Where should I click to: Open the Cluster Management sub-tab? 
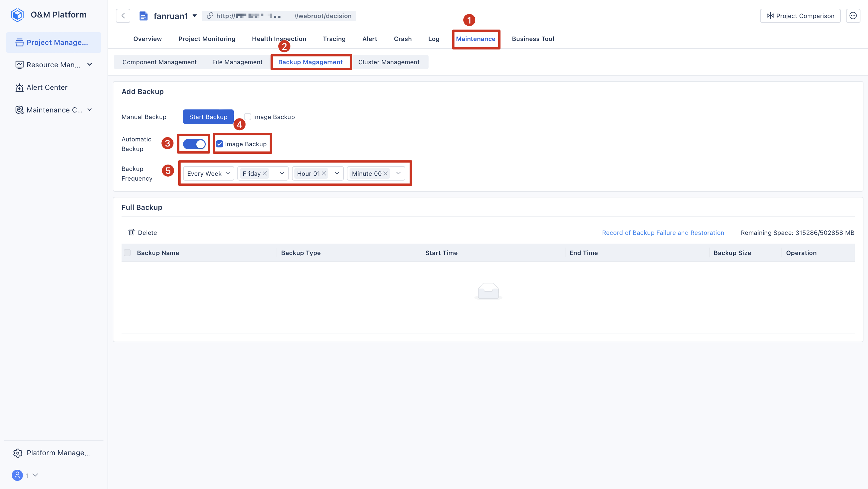(388, 62)
